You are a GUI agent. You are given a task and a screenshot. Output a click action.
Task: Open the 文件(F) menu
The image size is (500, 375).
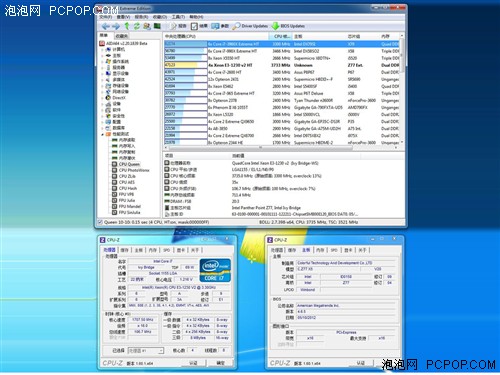pos(106,17)
